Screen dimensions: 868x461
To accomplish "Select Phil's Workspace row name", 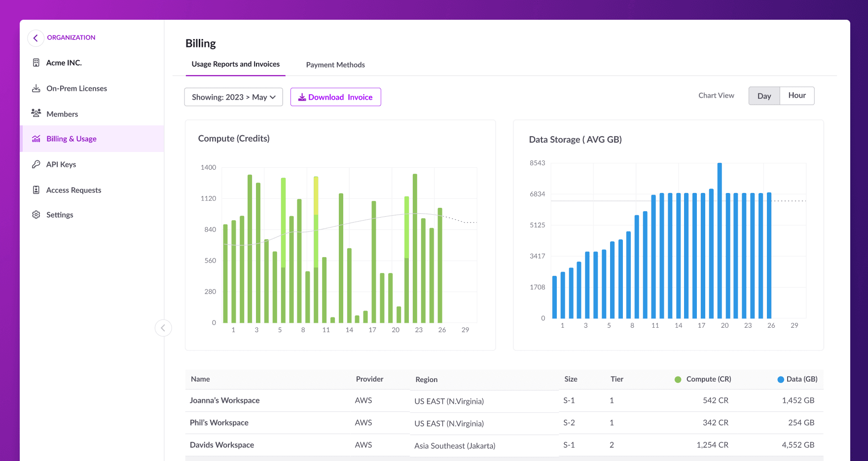I will (219, 423).
